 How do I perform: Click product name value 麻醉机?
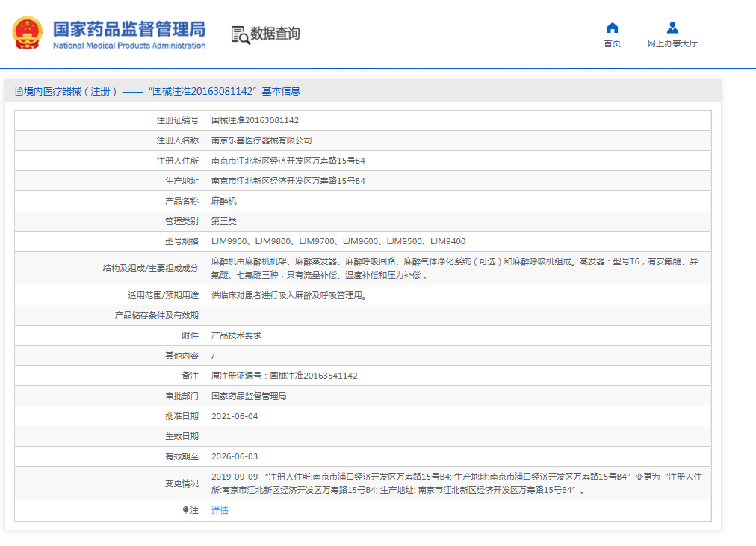pyautogui.click(x=224, y=201)
